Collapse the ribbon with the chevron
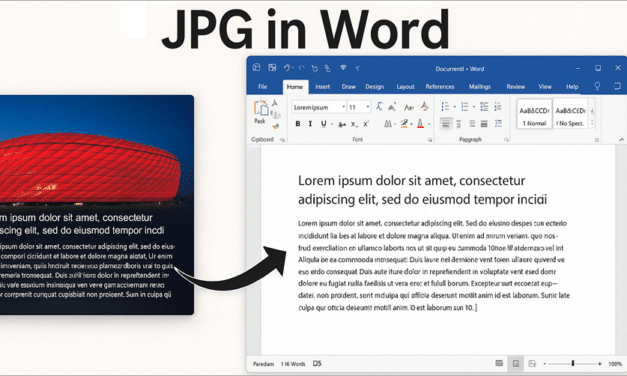This screenshot has height=376, width=627. 621,140
